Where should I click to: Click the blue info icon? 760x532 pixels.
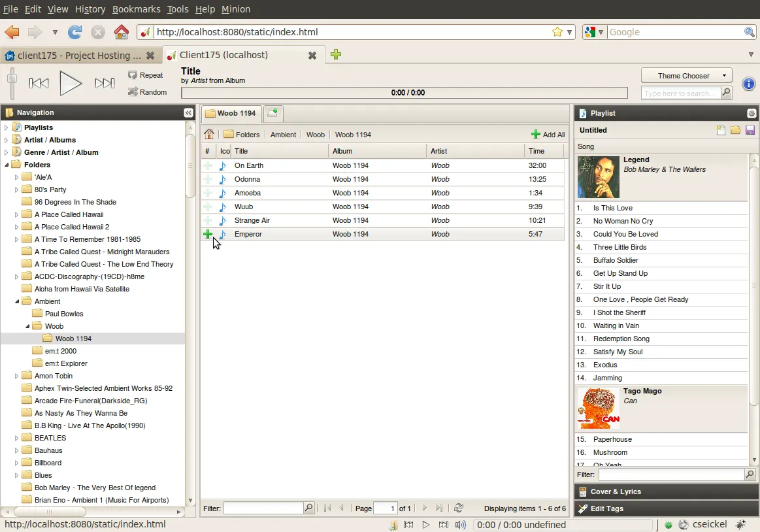[x=748, y=84]
